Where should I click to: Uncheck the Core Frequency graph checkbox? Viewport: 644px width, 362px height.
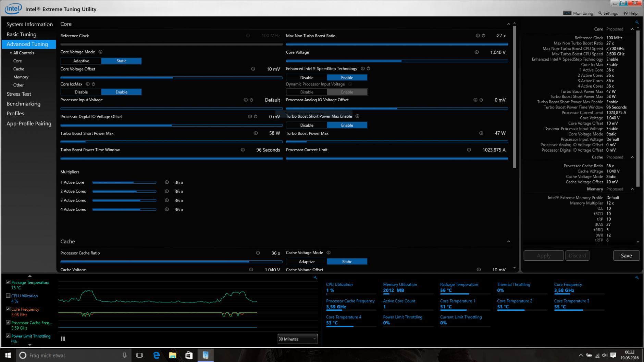point(8,309)
